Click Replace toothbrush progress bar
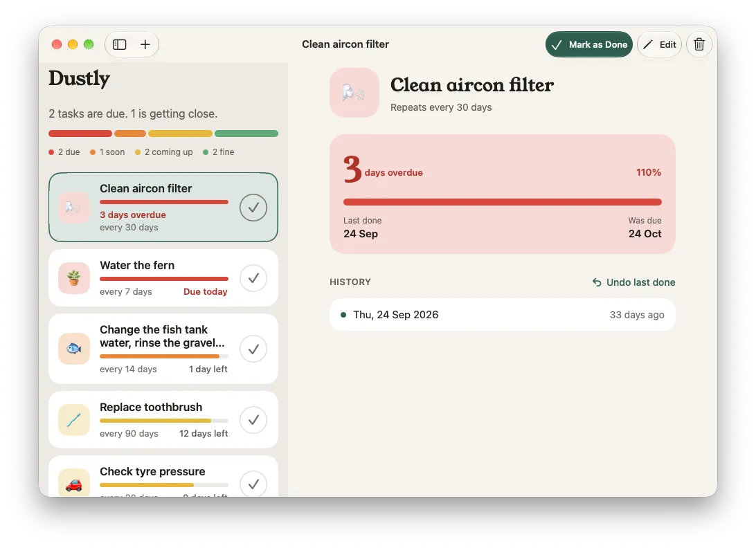 point(164,421)
